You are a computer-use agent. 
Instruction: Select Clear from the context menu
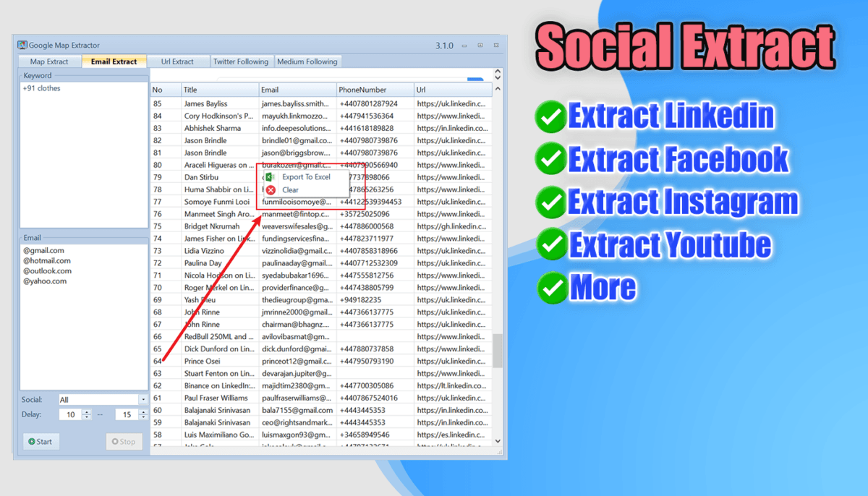290,189
